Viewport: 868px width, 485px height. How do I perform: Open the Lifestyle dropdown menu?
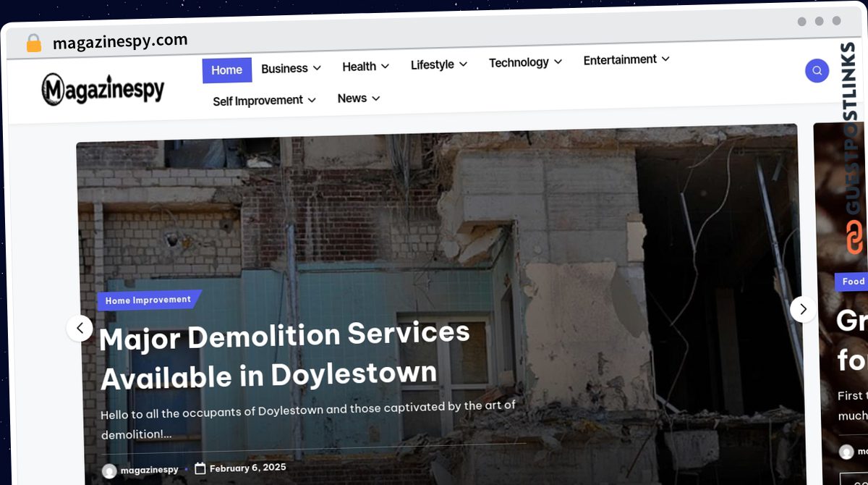coord(438,64)
